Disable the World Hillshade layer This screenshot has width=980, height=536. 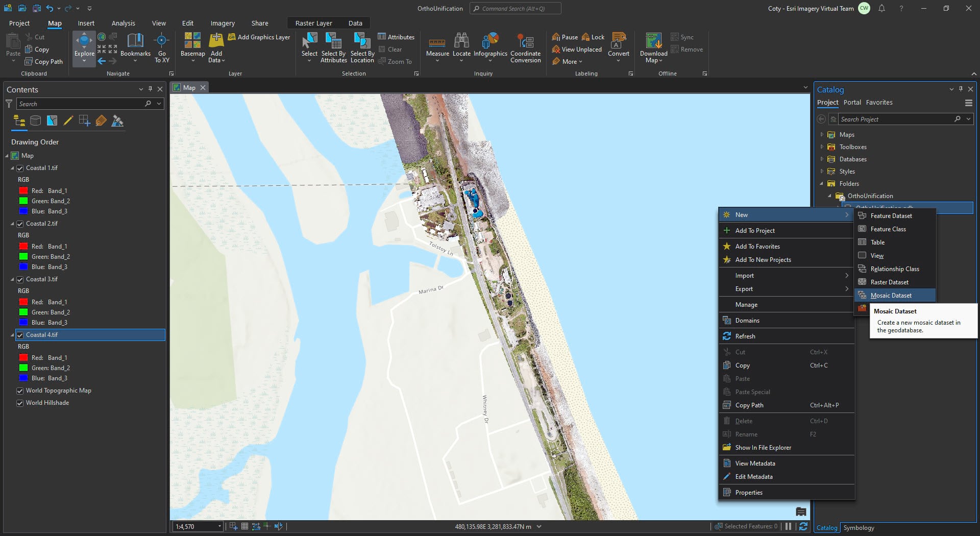coord(20,403)
